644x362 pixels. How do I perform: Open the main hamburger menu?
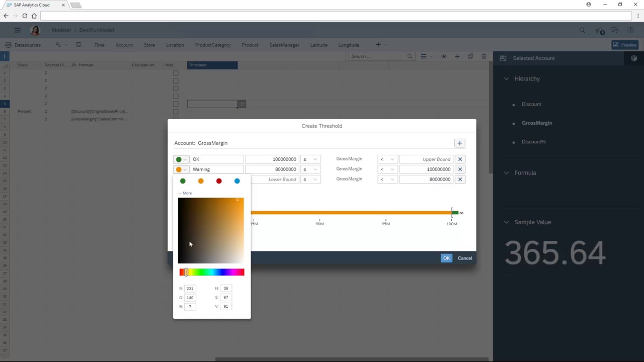17,30
